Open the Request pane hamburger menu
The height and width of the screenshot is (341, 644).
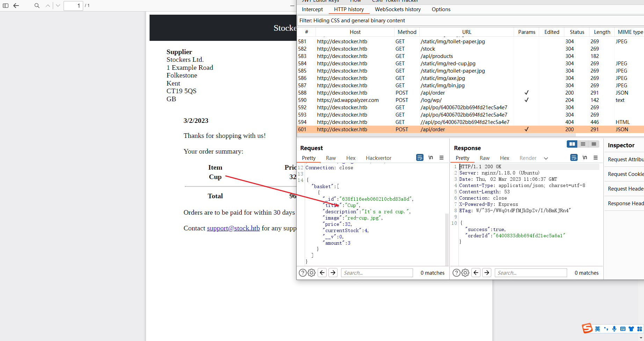[x=442, y=158]
